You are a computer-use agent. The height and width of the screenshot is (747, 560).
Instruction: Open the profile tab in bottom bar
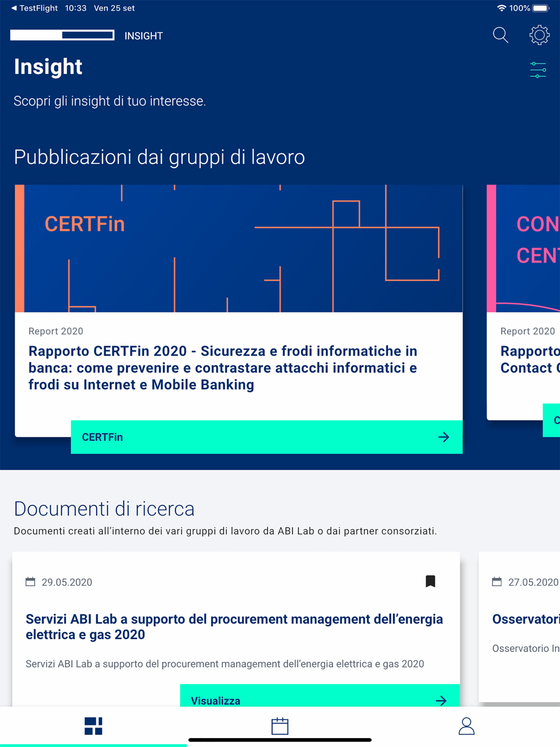click(x=466, y=726)
